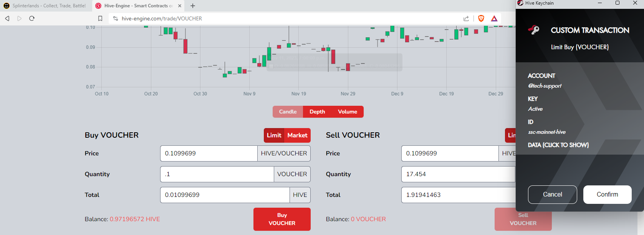
Task: Cancel the Keychain transaction
Action: [553, 195]
